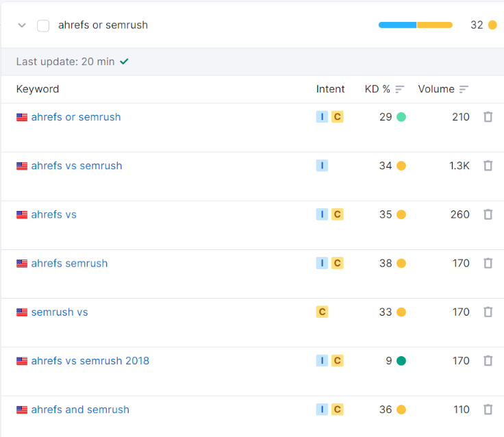Image resolution: width=504 pixels, height=437 pixels.
Task: Click Commercial badge in 'ahrefs and semrush' row
Action: point(338,410)
